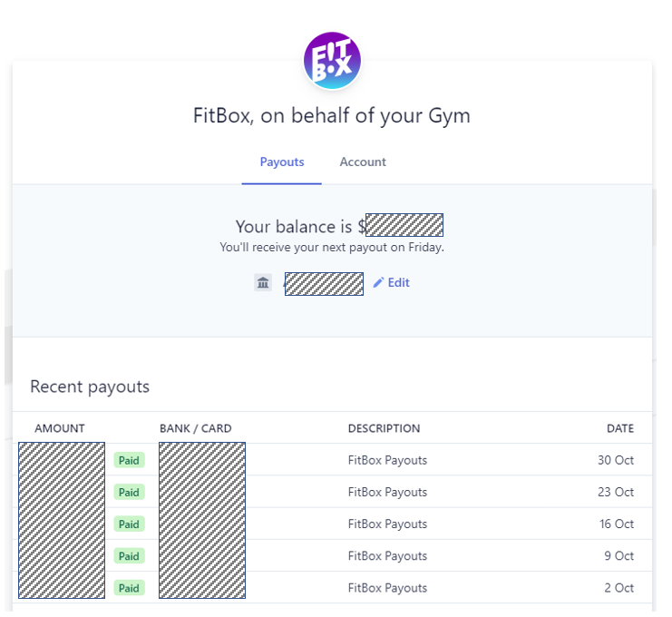This screenshot has height=617, width=672.
Task: Click the 9 Oct payout date
Action: click(x=618, y=555)
